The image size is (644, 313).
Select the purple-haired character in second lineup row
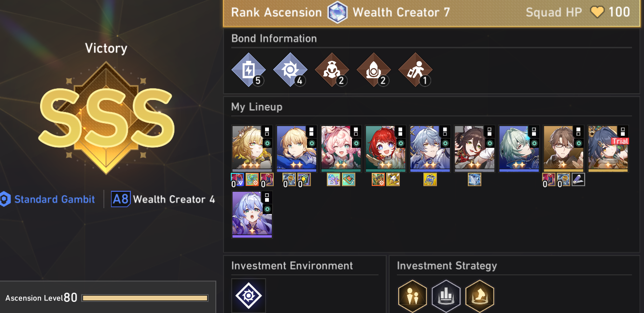tap(252, 214)
